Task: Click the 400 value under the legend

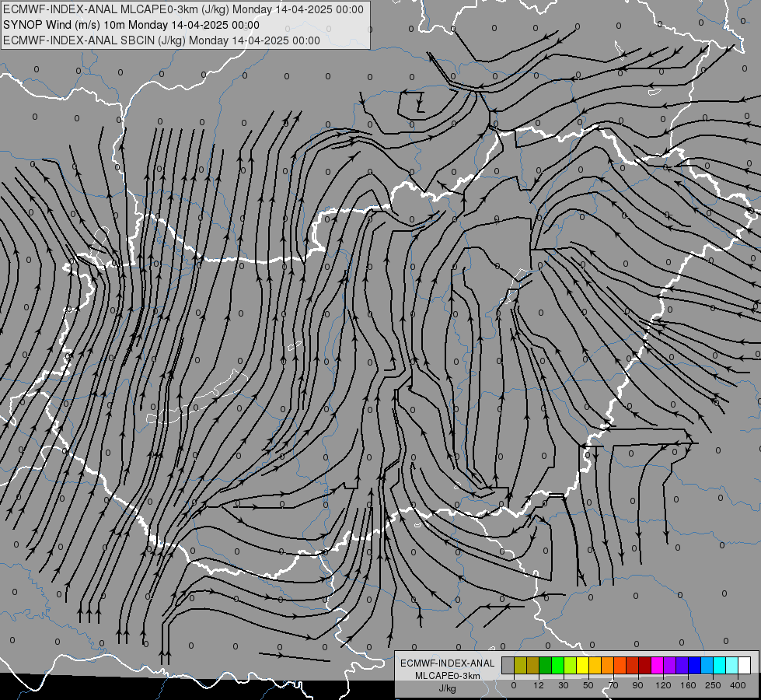Action: click(738, 686)
